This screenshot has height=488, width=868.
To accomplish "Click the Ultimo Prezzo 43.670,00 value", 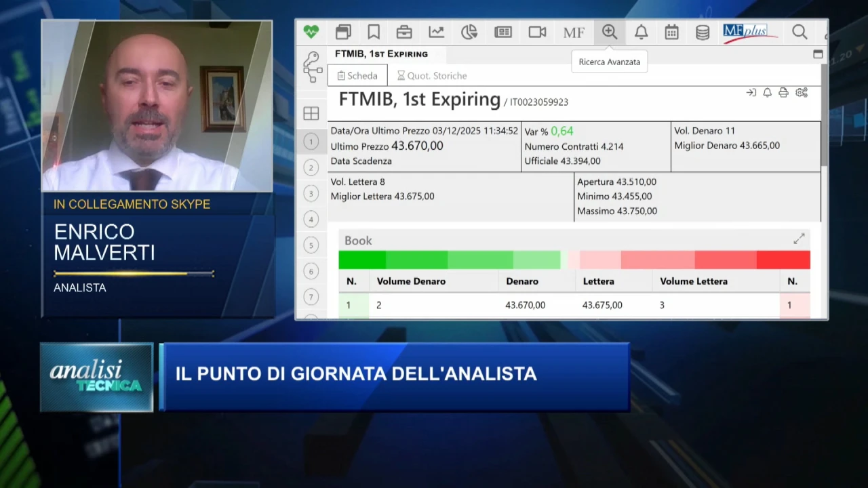I will (417, 146).
